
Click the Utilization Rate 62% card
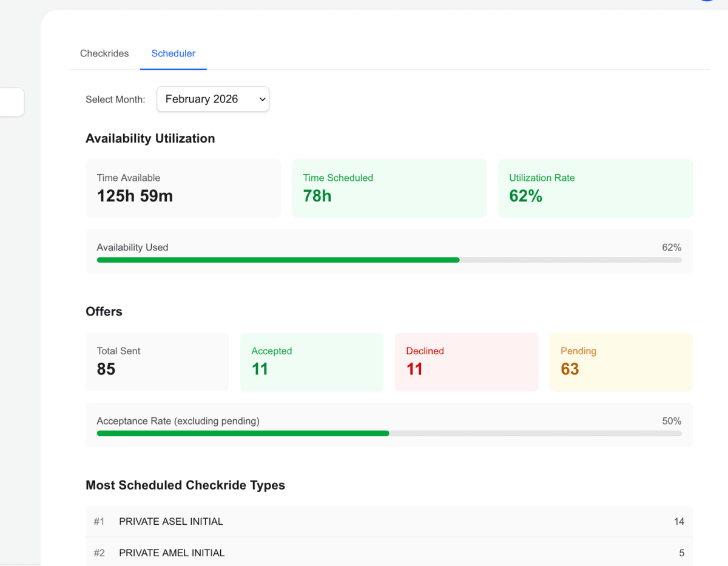595,188
